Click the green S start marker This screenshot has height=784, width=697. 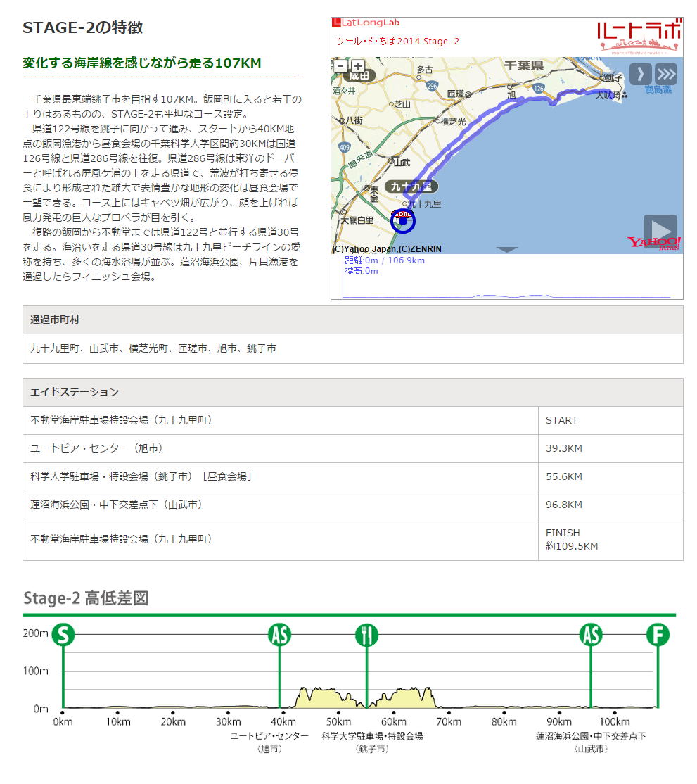(63, 635)
